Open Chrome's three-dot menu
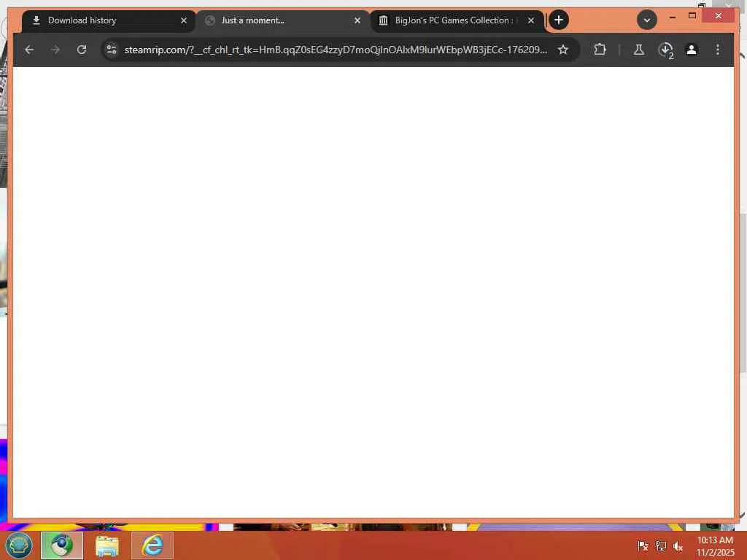747x560 pixels. click(x=718, y=50)
